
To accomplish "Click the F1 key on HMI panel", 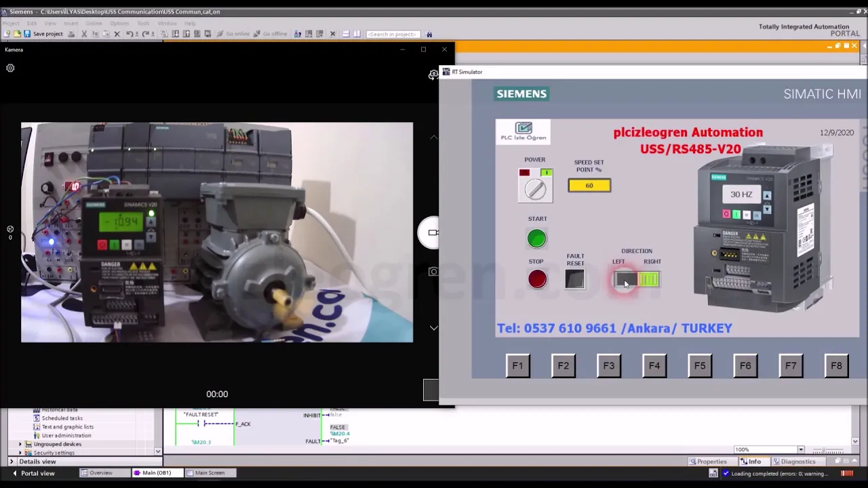I will click(517, 366).
